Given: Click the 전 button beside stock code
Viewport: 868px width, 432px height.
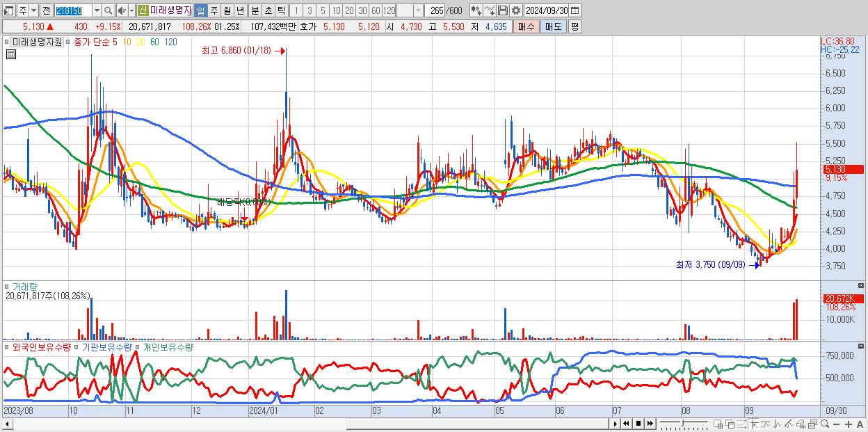Looking at the screenshot, I should tap(46, 10).
